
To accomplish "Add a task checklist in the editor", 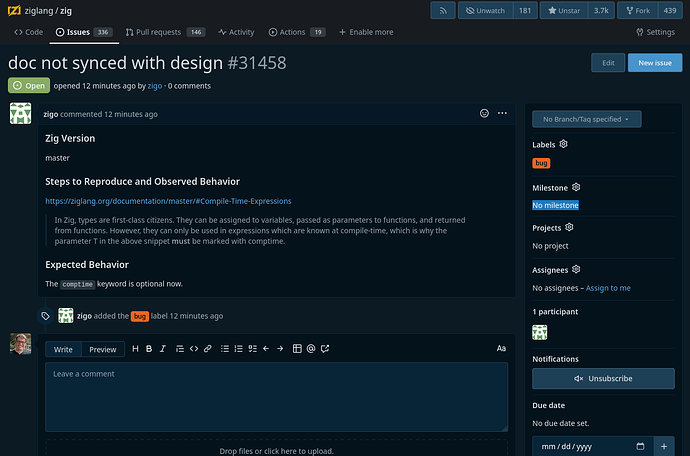I will point(252,349).
